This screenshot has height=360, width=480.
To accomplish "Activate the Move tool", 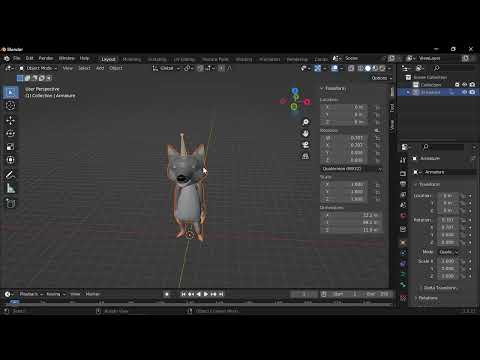I will 11,120.
